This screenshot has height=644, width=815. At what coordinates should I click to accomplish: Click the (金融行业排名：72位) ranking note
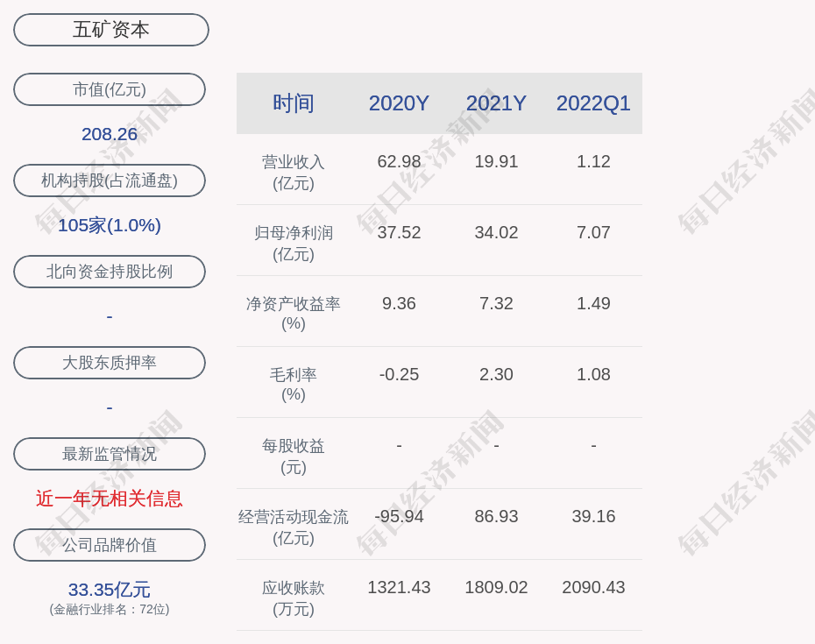(110, 609)
